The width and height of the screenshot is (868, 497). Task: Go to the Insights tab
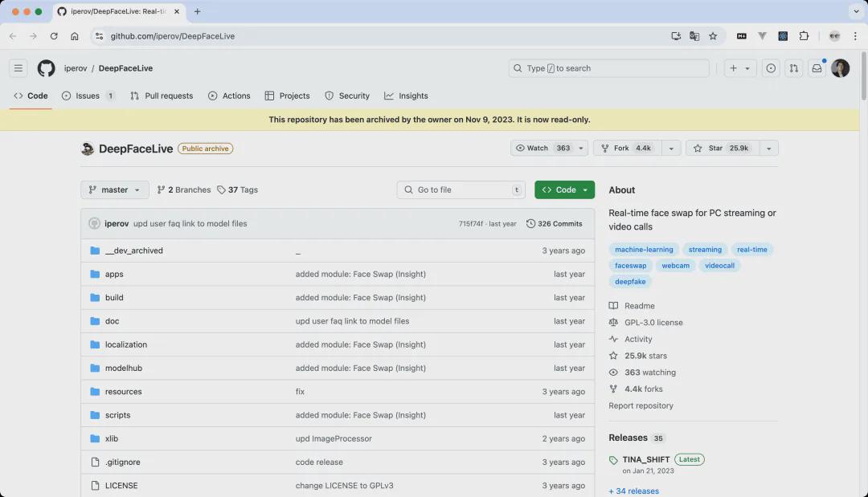click(407, 96)
